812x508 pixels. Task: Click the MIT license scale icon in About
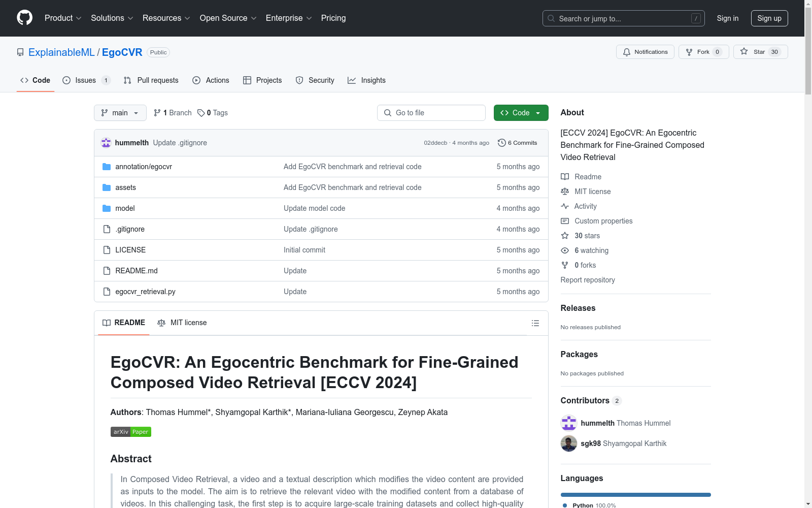565,192
